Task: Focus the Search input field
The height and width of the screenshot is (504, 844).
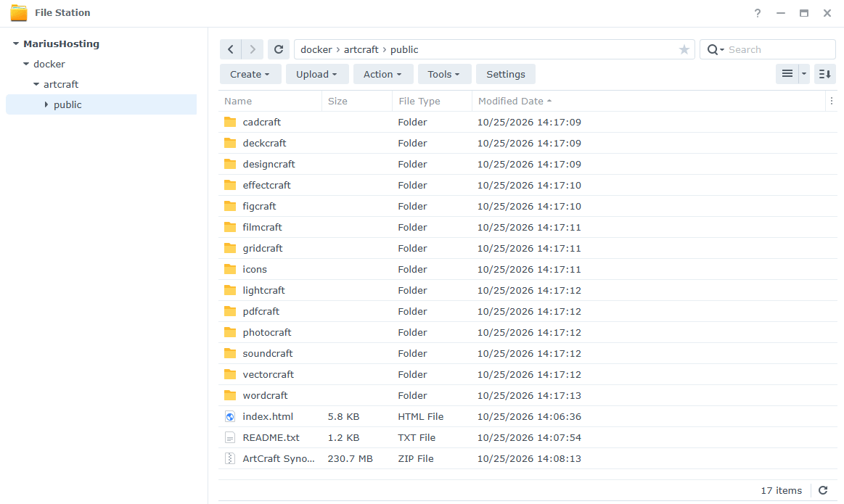Action: coord(779,49)
